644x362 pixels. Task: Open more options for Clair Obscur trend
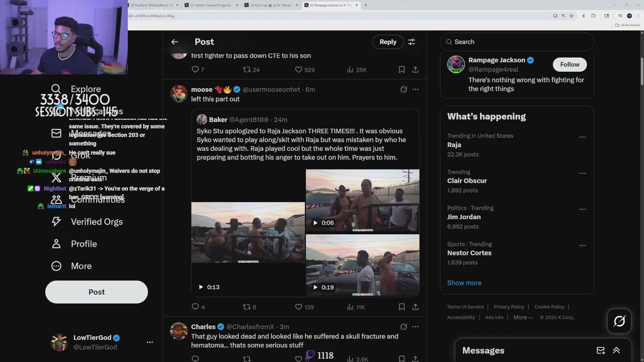(x=582, y=173)
